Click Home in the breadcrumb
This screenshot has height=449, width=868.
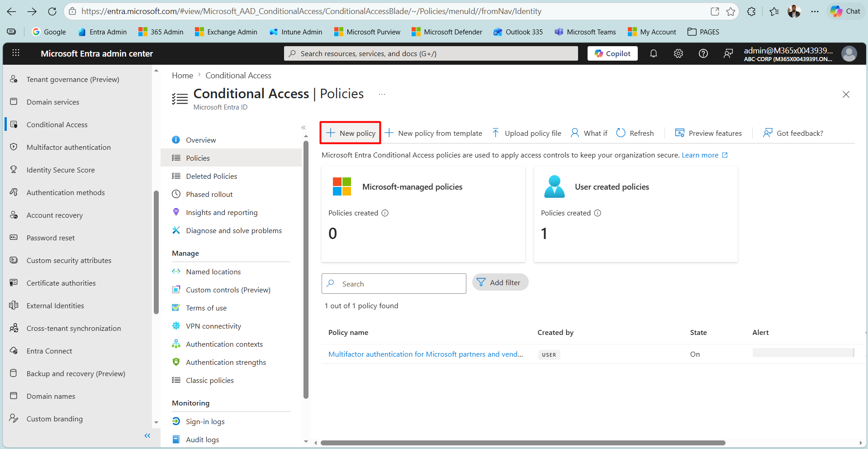tap(182, 76)
